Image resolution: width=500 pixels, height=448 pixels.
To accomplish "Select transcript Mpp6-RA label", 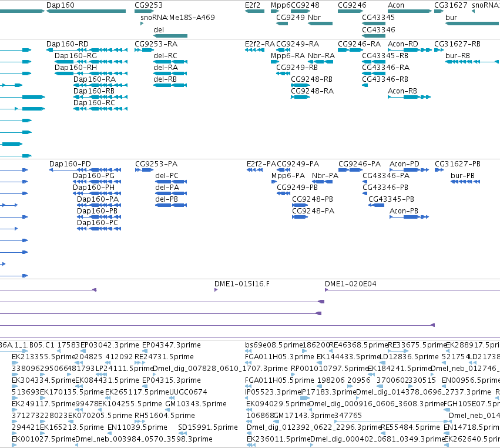I will pos(288,55).
